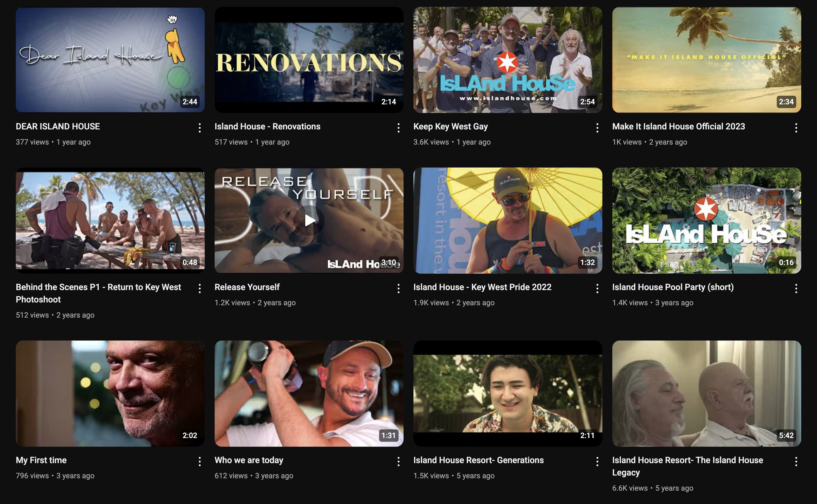Open the Make It Island House Official thumbnail
817x504 pixels.
pyautogui.click(x=706, y=60)
